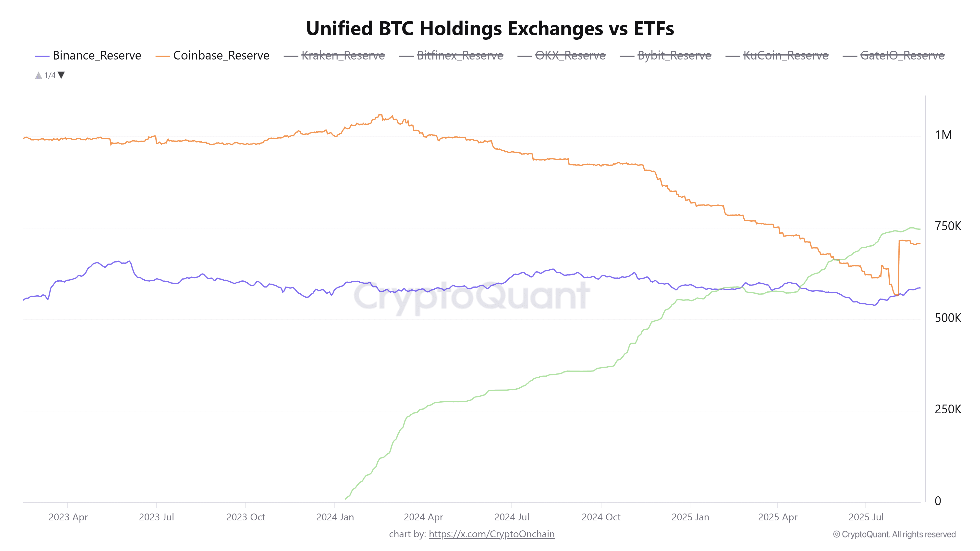Go to next legend page arrow
The image size is (980, 551).
pos(61,75)
